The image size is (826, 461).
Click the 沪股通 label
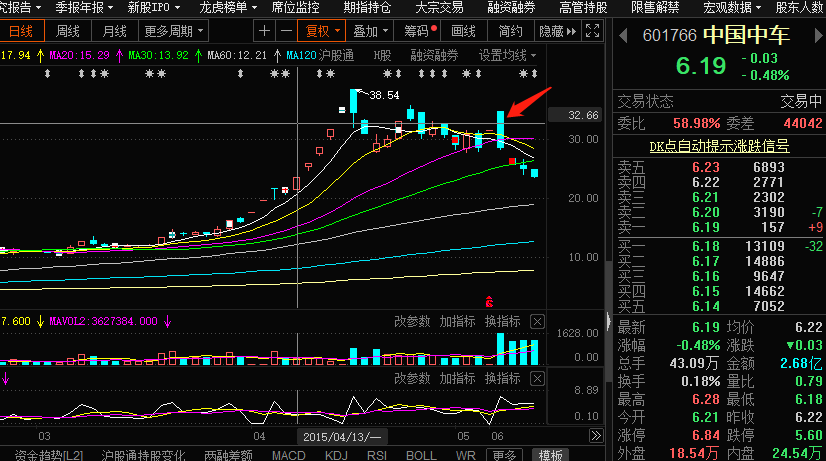pos(336,55)
